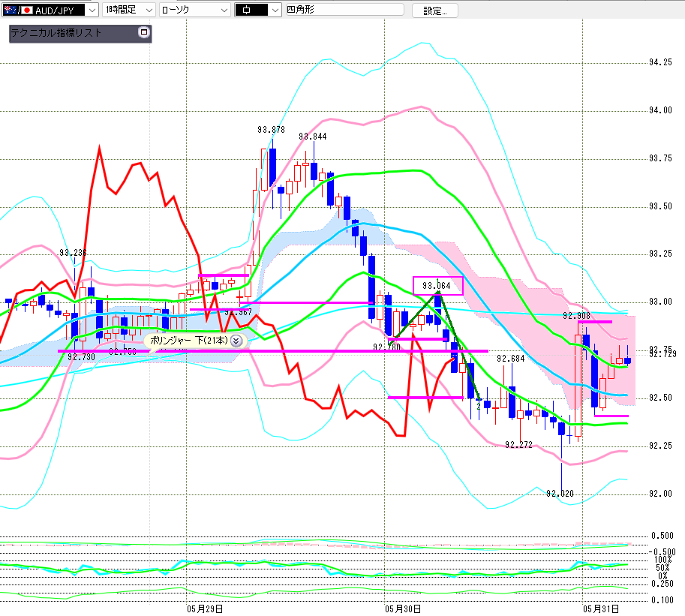Click the 92.272 price label
This screenshot has width=685, height=616.
tap(518, 445)
